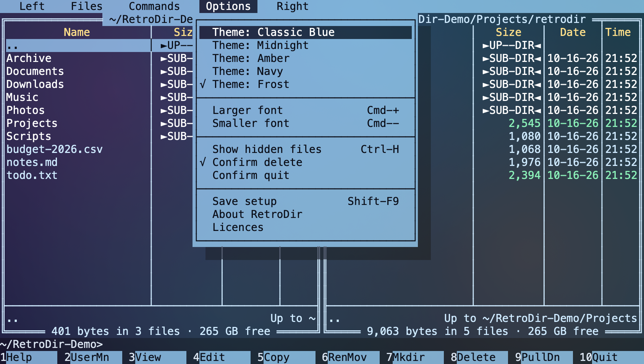Choose Larger font
This screenshot has width=644, height=364.
306,110
